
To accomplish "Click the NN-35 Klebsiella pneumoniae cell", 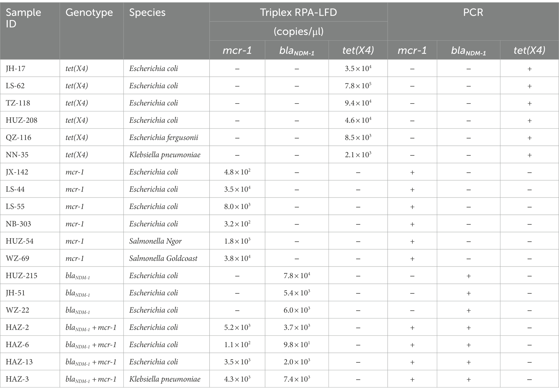I will [x=165, y=155].
